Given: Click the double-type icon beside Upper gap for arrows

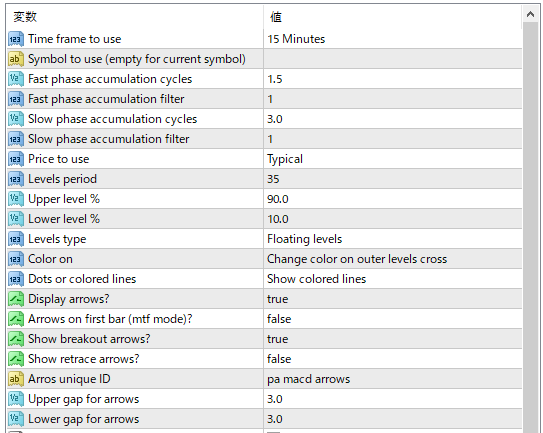Looking at the screenshot, I should [x=16, y=399].
